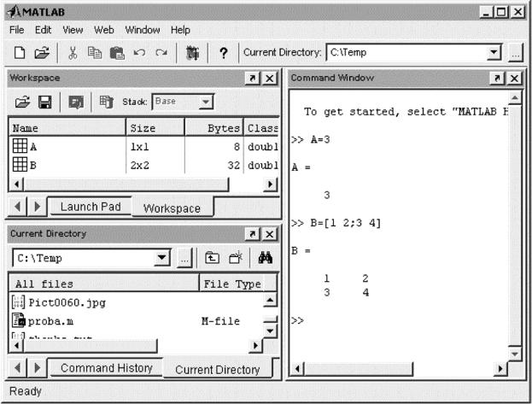Sort Workspace by Name column header
The image size is (532, 404).
(x=67, y=128)
